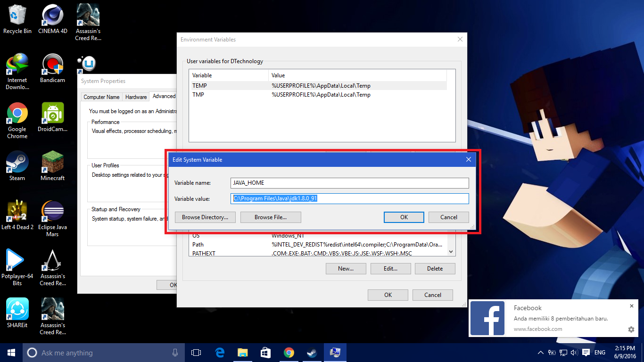644x362 pixels.
Task: Show hidden system tray icons
Action: [541, 353]
